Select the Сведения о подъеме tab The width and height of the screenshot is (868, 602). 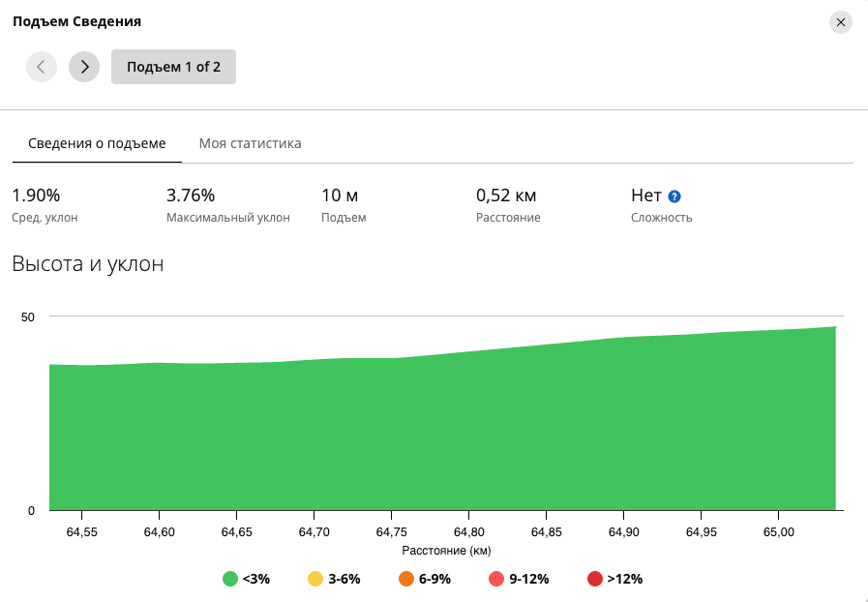click(97, 143)
